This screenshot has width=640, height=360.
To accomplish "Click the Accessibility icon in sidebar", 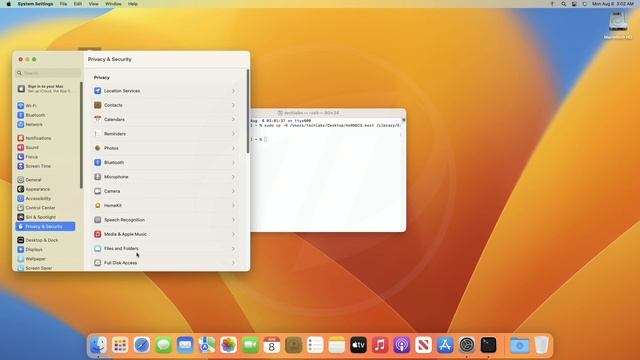I will coord(21,198).
